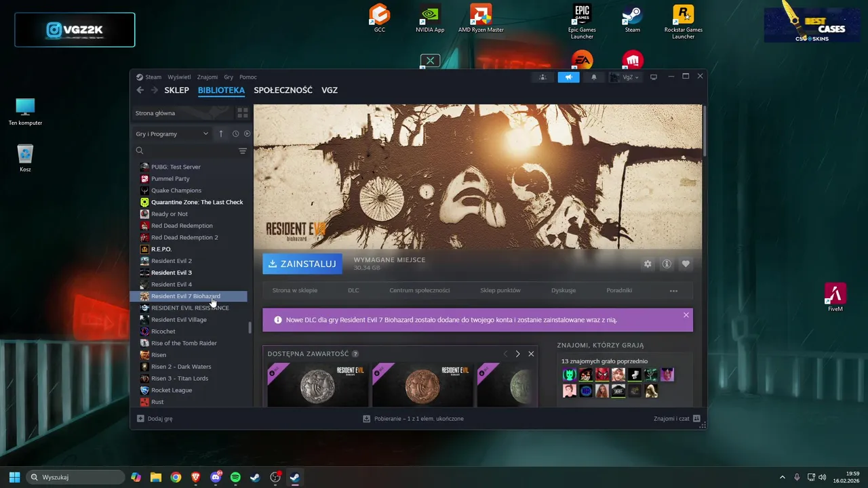The width and height of the screenshot is (868, 488).
Task: Open Steam notifications bell
Action: point(594,77)
